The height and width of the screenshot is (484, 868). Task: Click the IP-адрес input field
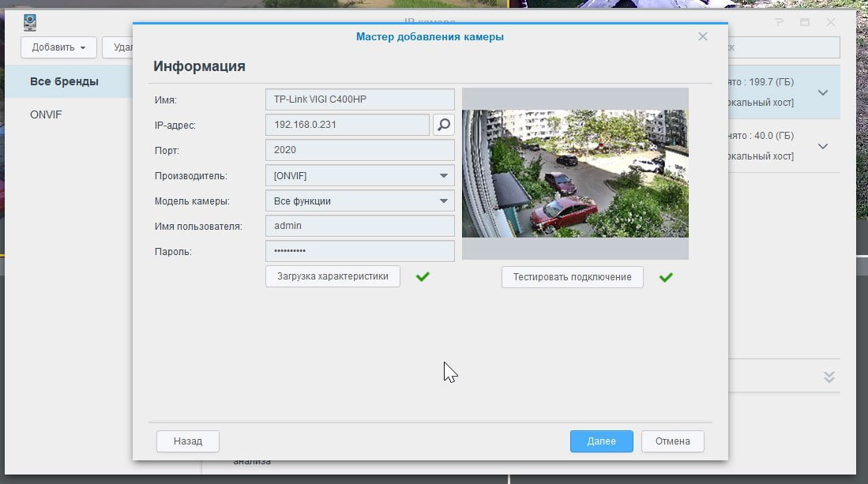[x=348, y=125]
